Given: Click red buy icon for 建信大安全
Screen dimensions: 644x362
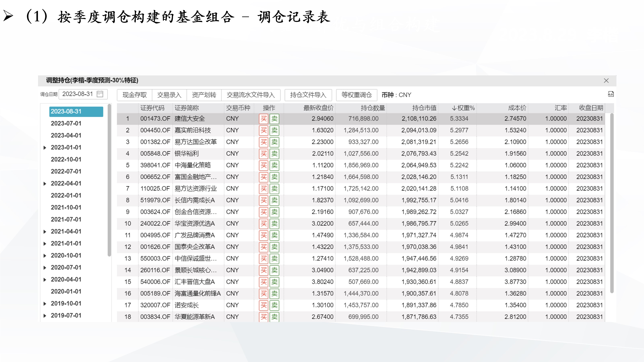Looking at the screenshot, I should (263, 119).
